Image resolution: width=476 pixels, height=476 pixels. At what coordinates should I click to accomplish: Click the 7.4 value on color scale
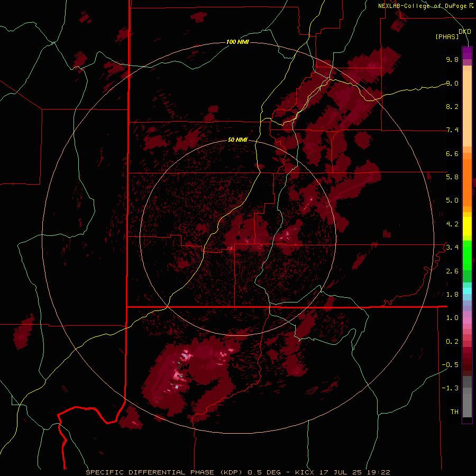[x=452, y=130]
